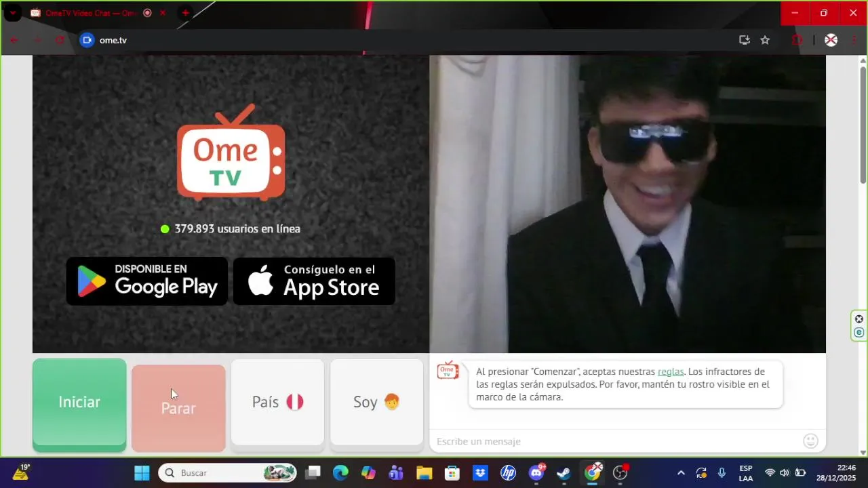
Task: Click the OmeTV avatar beside the chat message
Action: pyautogui.click(x=448, y=370)
